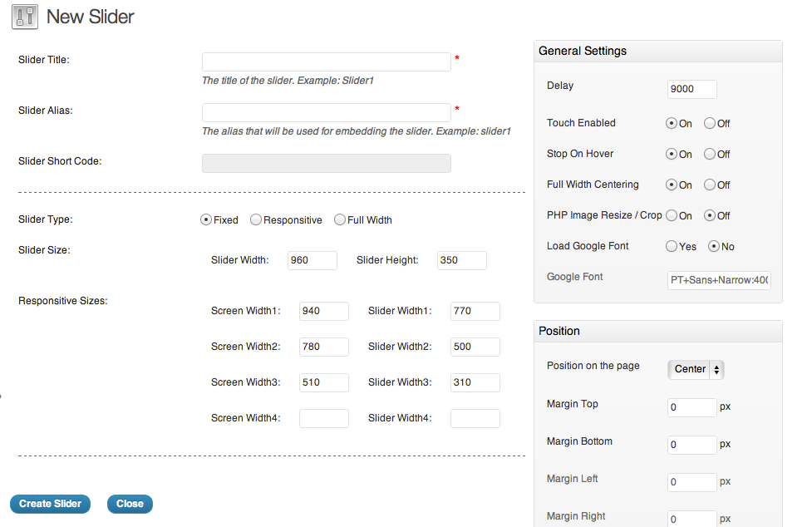Turn PHP Image Resize / Crop off
The width and height of the screenshot is (812, 527).
click(x=710, y=215)
